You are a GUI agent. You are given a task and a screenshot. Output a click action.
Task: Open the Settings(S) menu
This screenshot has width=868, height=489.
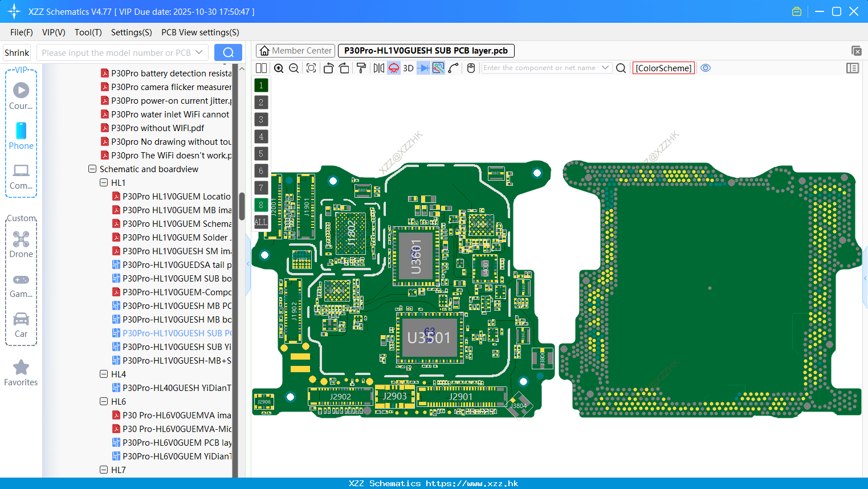click(132, 32)
